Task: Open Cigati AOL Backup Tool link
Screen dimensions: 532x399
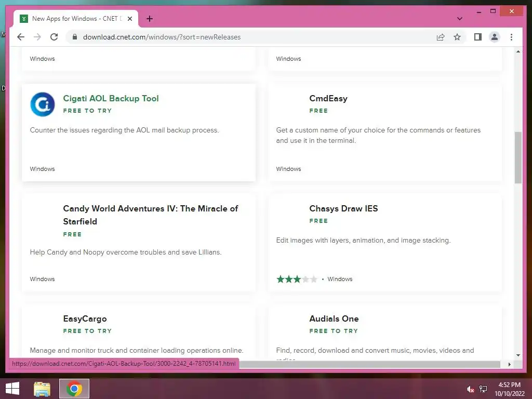Action: pos(111,98)
